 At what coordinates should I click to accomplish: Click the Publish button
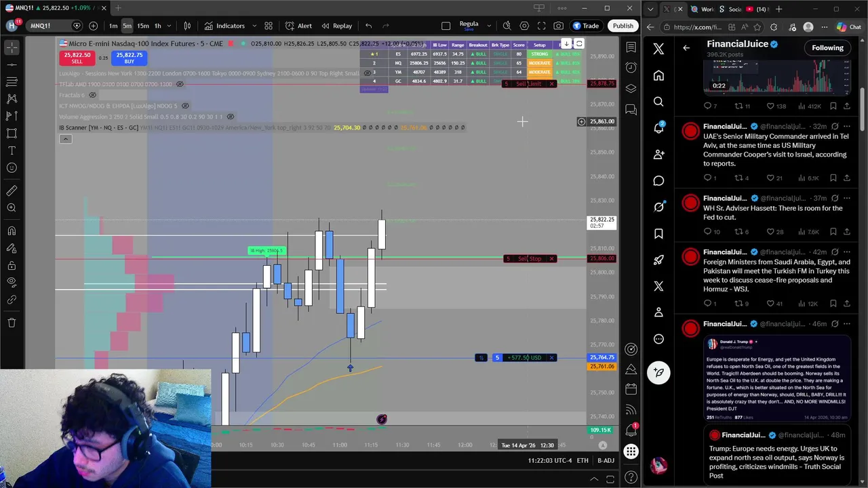pyautogui.click(x=623, y=26)
